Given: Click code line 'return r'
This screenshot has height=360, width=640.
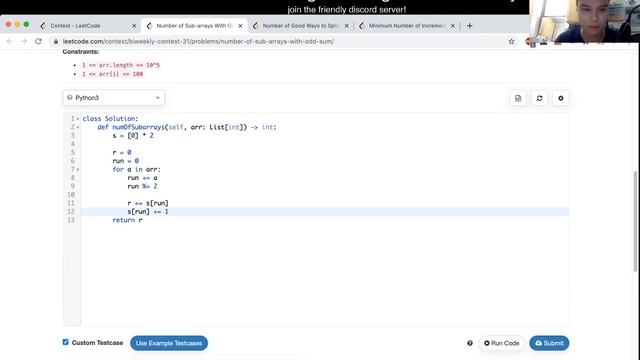Looking at the screenshot, I should pos(127,220).
